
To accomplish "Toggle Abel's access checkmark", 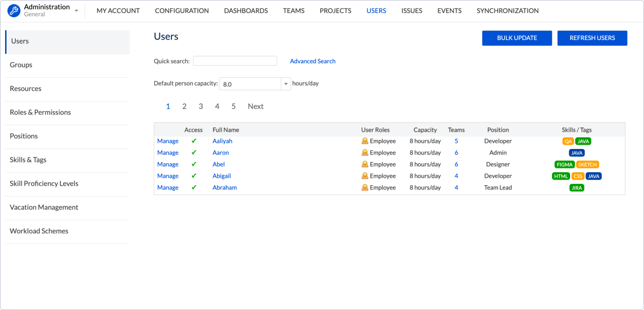I will coord(194,164).
